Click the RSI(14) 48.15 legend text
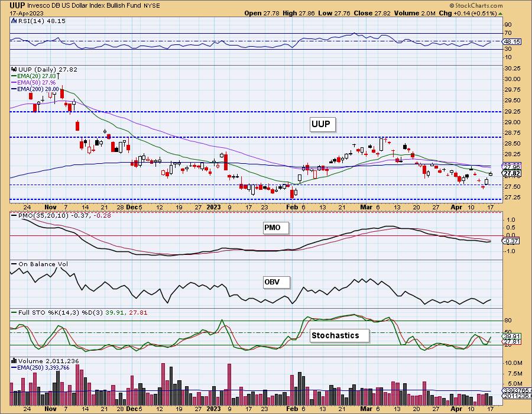 [x=42, y=21]
